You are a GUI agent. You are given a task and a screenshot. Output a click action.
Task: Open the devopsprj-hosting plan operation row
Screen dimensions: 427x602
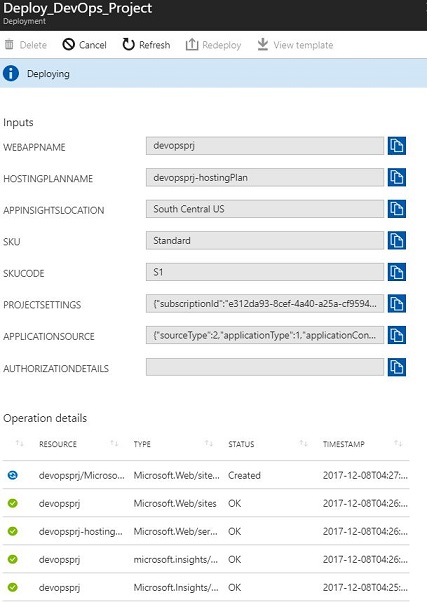pyautogui.click(x=206, y=531)
